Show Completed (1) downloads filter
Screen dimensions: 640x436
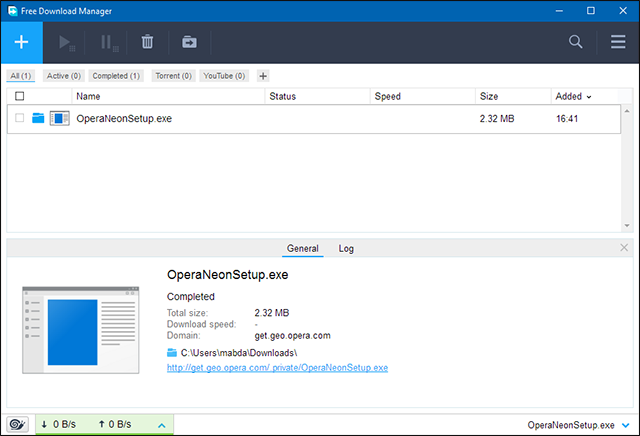click(x=116, y=76)
